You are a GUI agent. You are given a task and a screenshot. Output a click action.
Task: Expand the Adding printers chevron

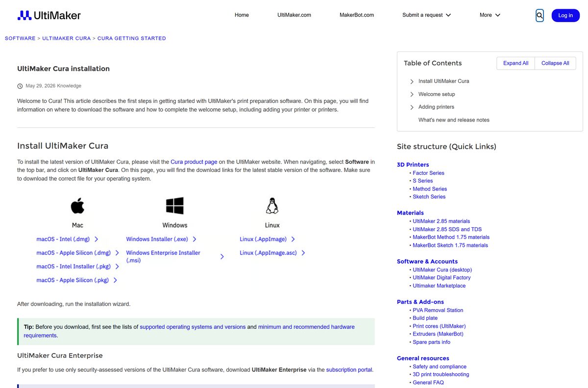(412, 107)
